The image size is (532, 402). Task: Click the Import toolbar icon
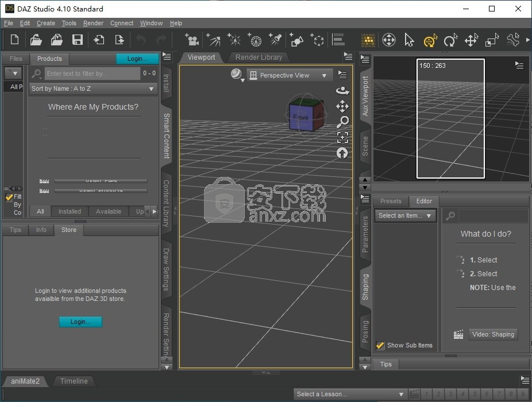click(x=99, y=40)
